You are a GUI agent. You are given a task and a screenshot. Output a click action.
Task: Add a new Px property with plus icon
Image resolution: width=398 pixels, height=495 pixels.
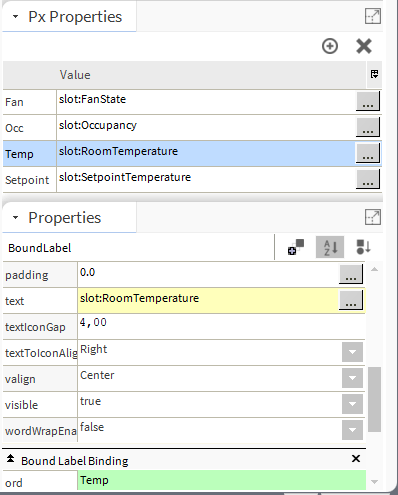pos(330,46)
